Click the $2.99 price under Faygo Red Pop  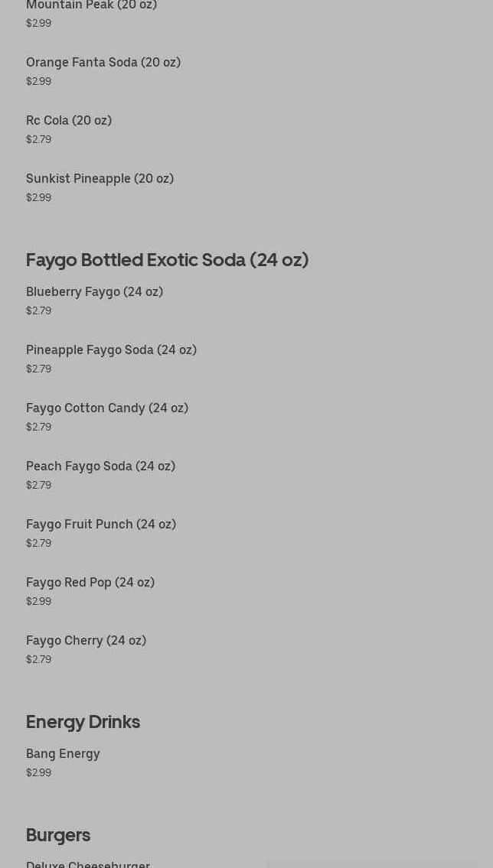[x=38, y=601]
